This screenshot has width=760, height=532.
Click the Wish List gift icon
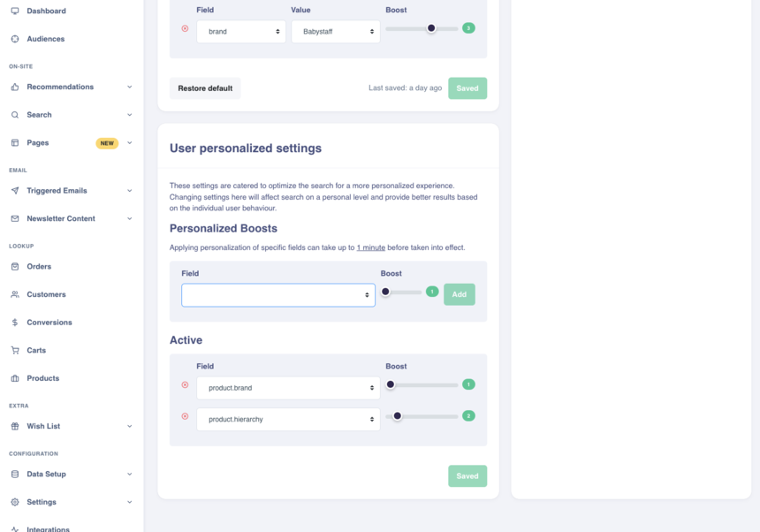[x=15, y=426]
